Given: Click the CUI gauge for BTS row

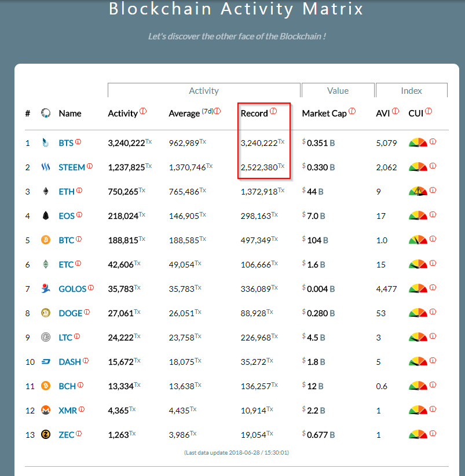Looking at the screenshot, I should coord(418,142).
